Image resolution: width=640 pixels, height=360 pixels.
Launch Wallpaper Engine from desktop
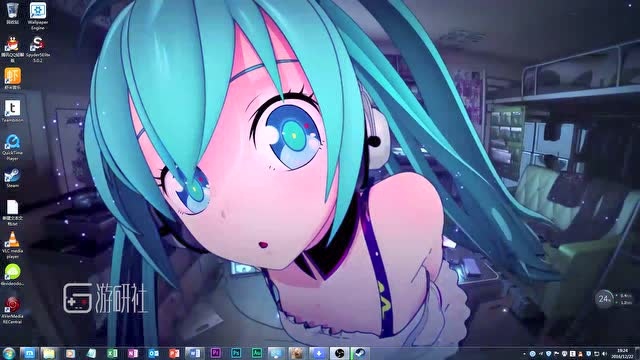pos(38,16)
